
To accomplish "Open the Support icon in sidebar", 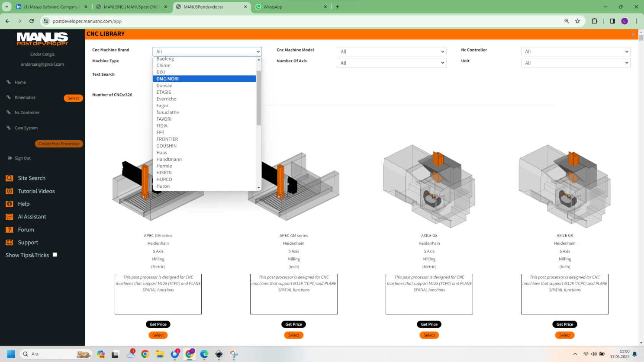I will [x=10, y=243].
